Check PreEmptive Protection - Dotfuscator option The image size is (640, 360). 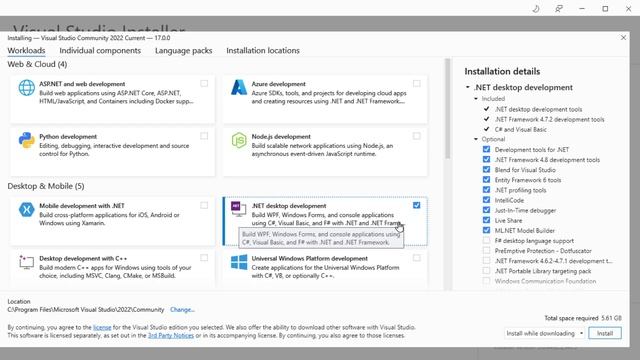click(486, 251)
